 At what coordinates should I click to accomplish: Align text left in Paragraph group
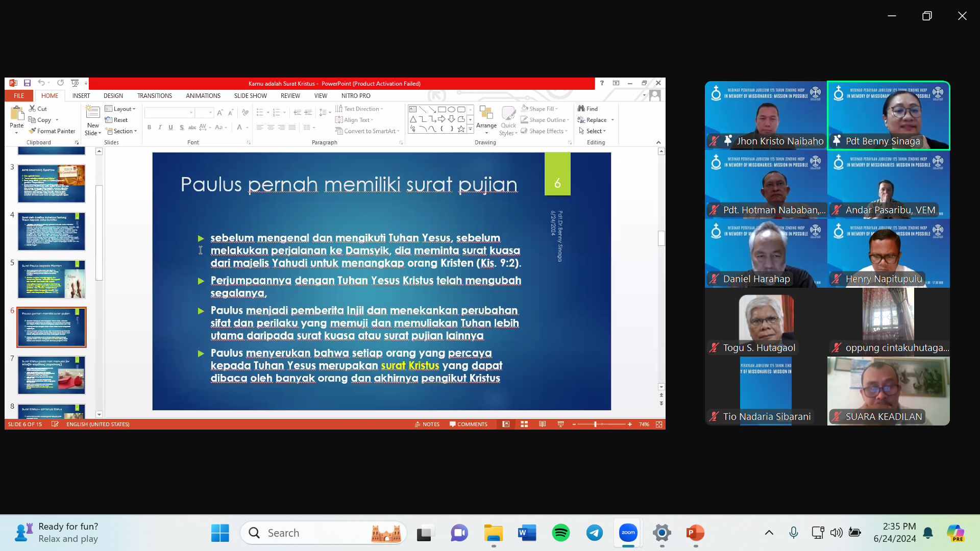coord(260,128)
